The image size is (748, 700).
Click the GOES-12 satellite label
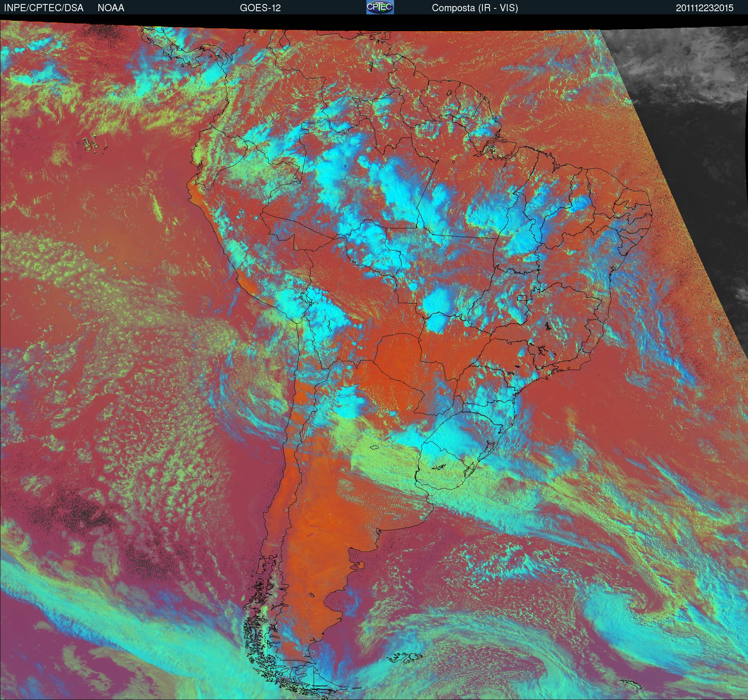260,8
